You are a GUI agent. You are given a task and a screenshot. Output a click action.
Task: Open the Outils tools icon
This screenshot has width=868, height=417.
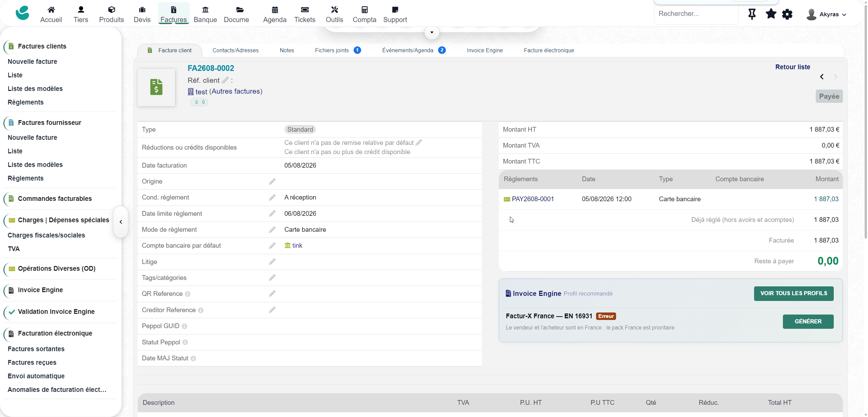tap(334, 10)
